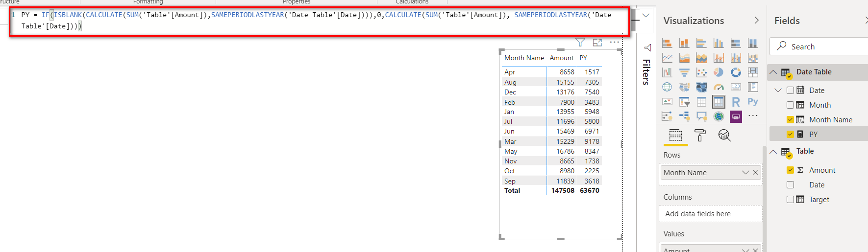Select the gauge visual
The width and height of the screenshot is (868, 252).
tap(719, 87)
